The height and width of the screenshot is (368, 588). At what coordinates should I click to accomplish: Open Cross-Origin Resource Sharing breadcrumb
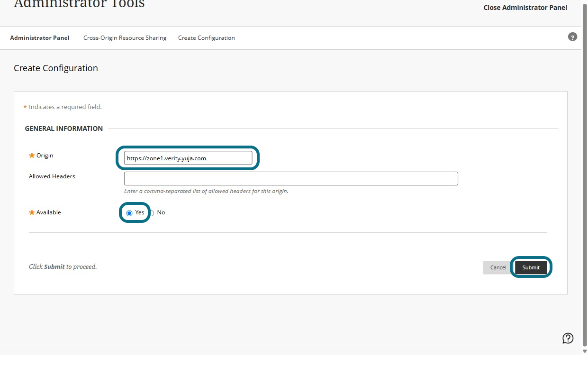pyautogui.click(x=125, y=38)
